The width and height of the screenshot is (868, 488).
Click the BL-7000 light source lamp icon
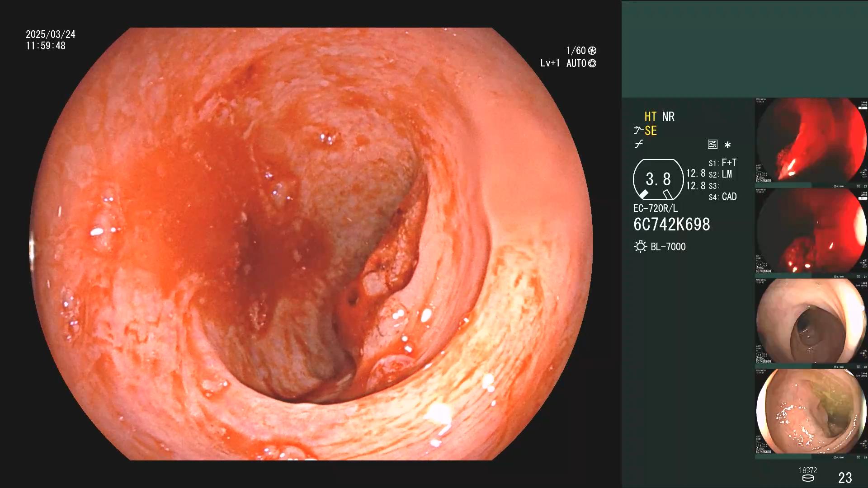pos(640,247)
